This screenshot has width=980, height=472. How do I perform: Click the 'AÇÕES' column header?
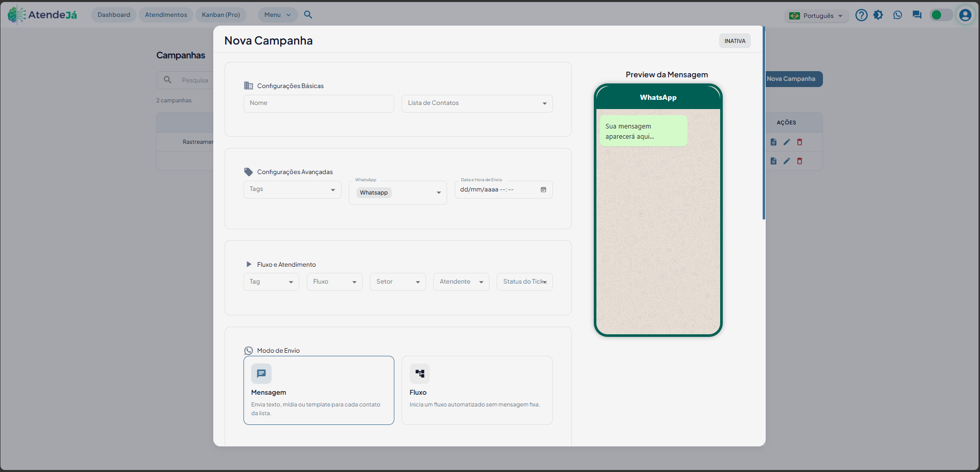point(786,122)
